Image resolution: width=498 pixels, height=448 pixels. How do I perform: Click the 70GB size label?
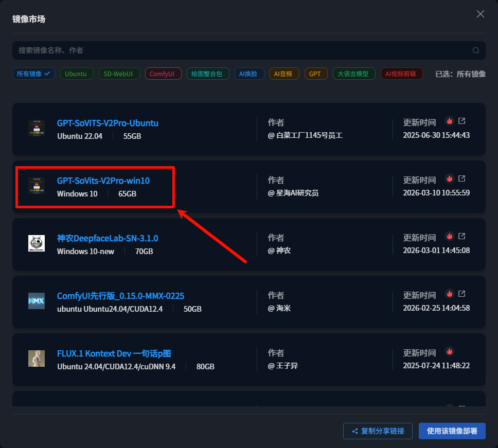144,252
